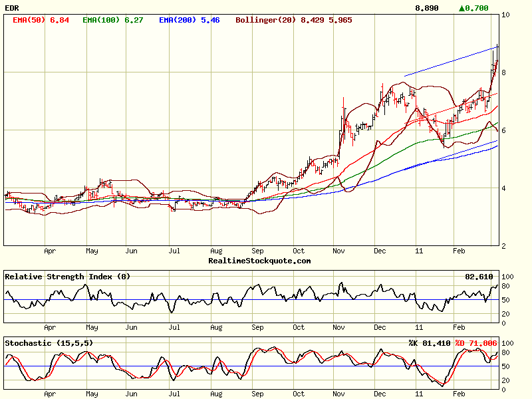532x399 pixels.
Task: Select the 10 label on price axis
Action: click(505, 15)
